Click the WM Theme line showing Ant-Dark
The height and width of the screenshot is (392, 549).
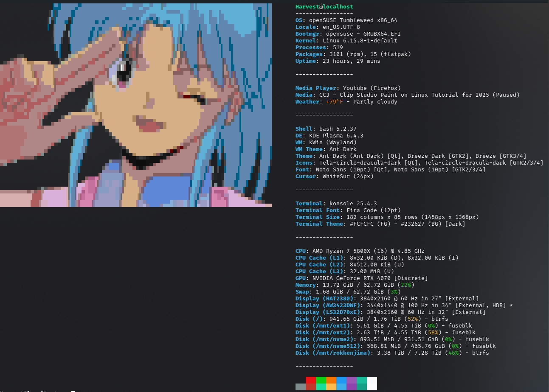(326, 149)
